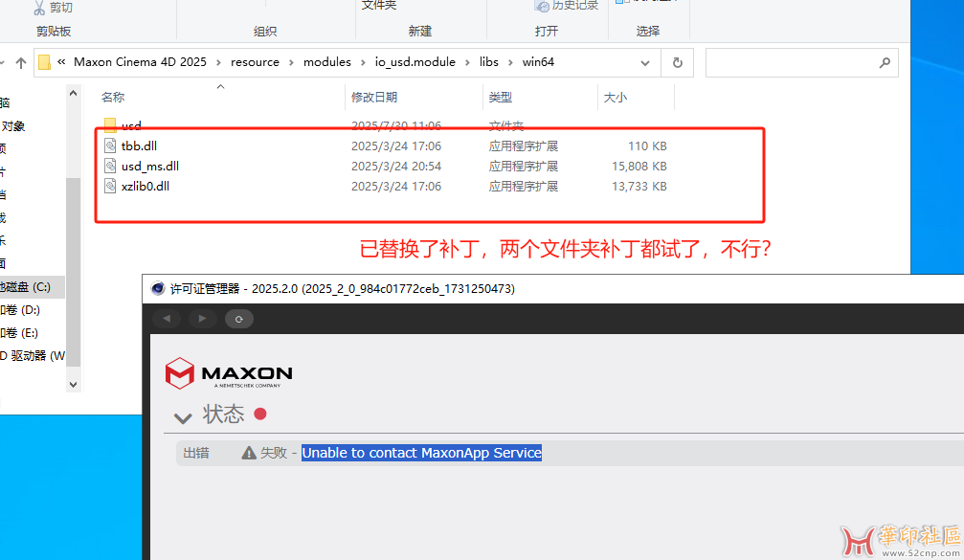Click the 历史记录 ribbon item

pos(567,6)
